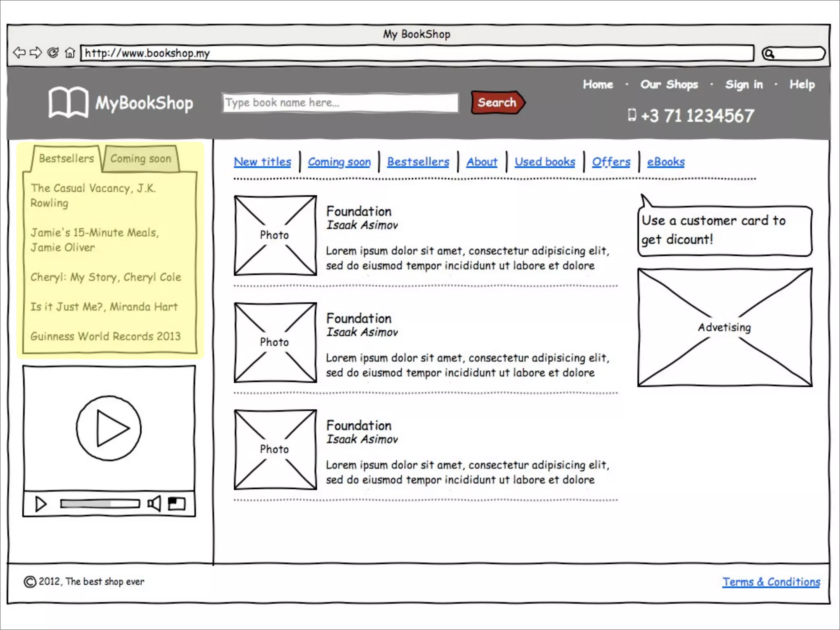Start video with large circular play button
The height and width of the screenshot is (630, 840).
pos(109,428)
